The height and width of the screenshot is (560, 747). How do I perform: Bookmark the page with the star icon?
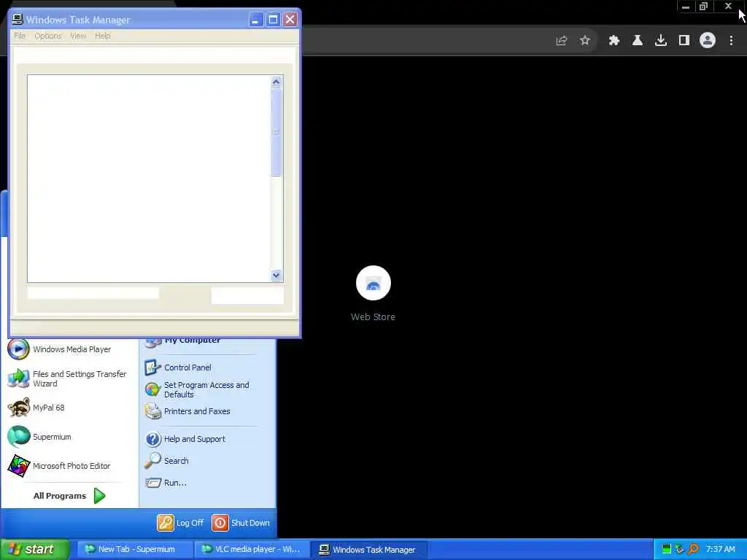(585, 41)
